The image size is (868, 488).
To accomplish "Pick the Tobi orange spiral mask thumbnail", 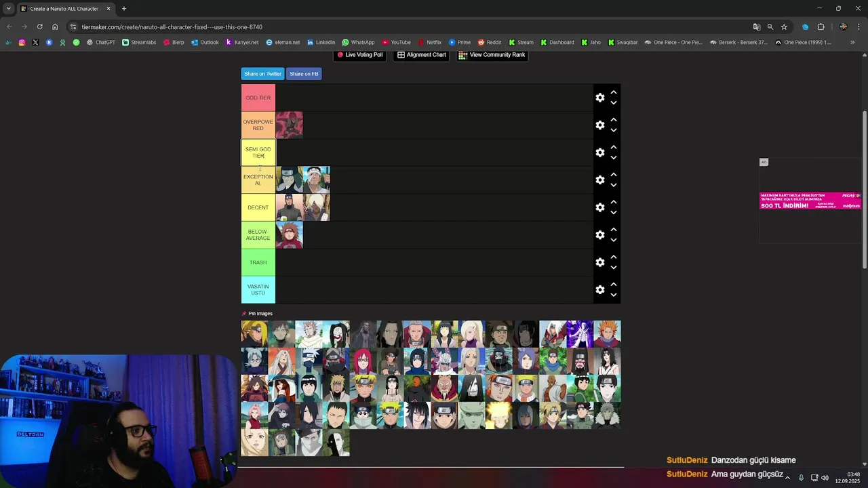I will (x=417, y=388).
